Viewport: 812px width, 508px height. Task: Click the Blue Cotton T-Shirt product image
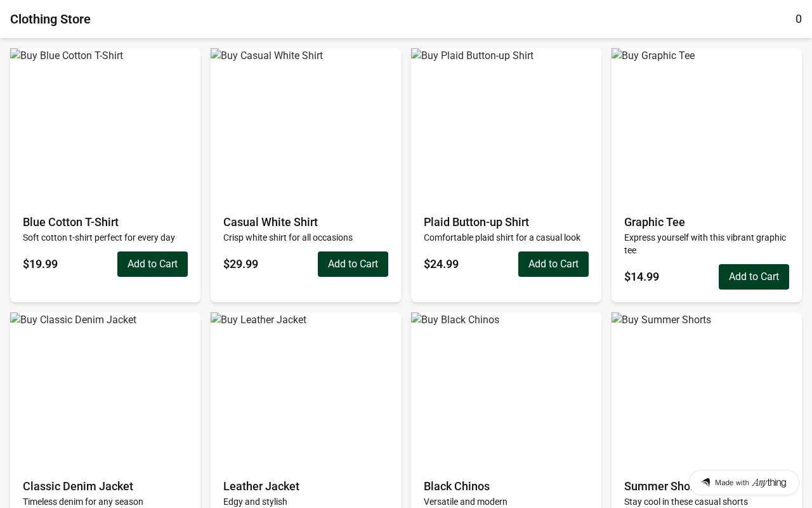pos(105,126)
